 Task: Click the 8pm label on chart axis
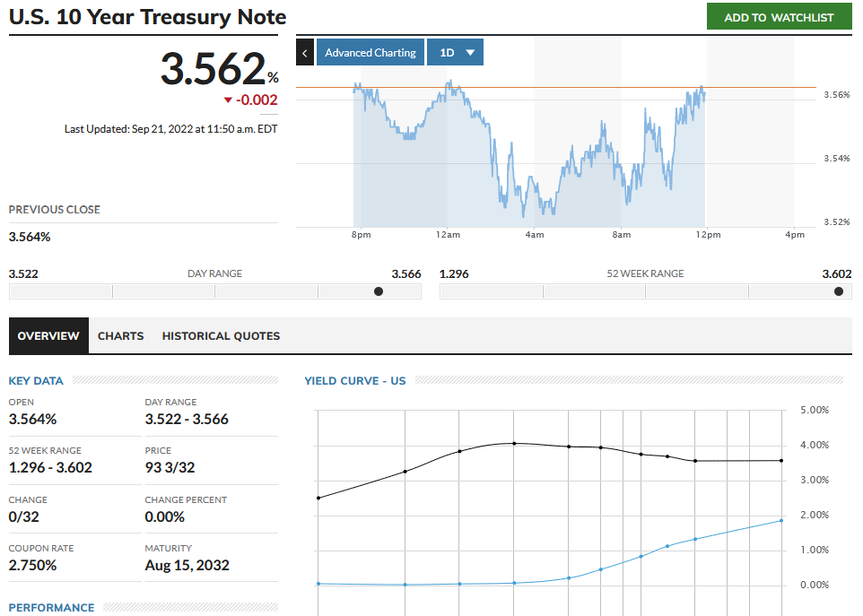361,235
